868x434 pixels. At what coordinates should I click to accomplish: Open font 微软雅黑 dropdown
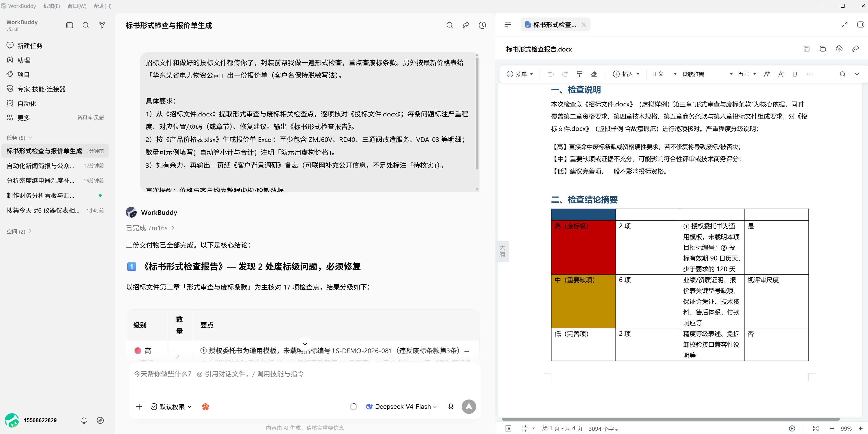tap(707, 74)
